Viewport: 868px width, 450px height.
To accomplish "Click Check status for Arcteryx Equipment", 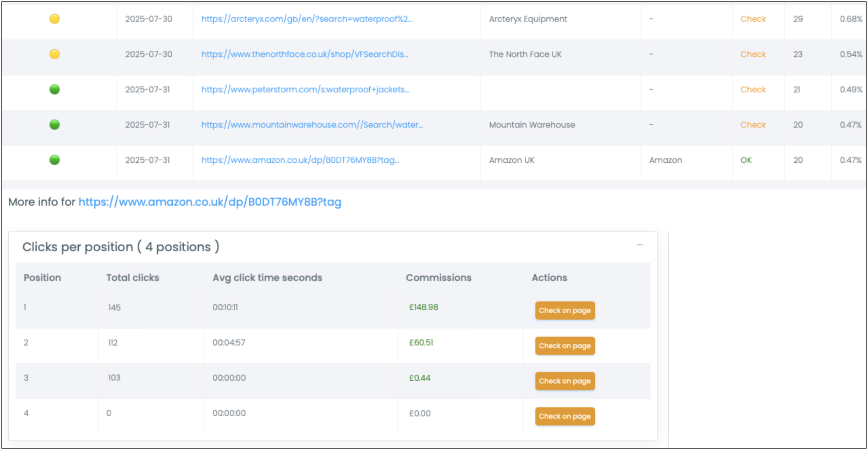I will click(x=753, y=19).
